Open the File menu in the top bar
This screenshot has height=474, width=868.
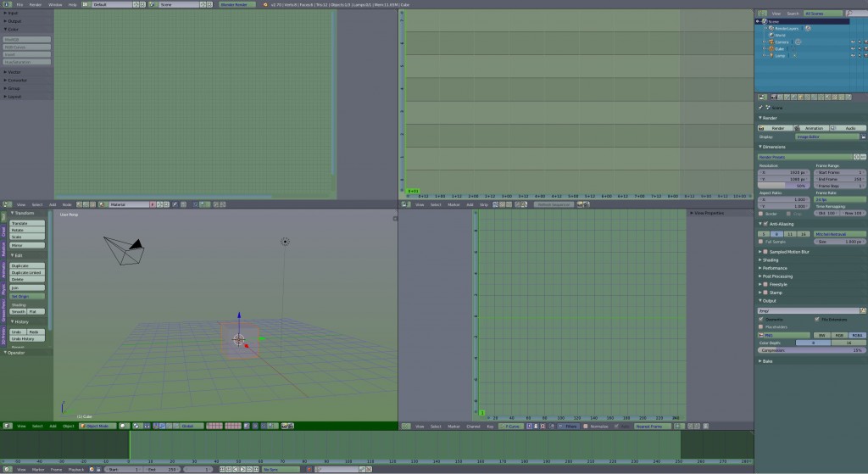coord(19,4)
